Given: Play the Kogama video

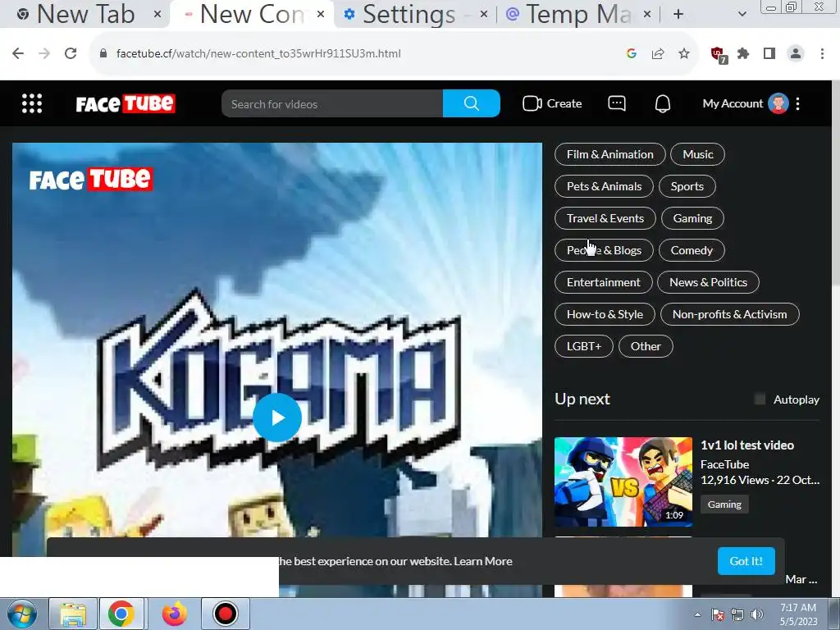Looking at the screenshot, I should (x=277, y=418).
